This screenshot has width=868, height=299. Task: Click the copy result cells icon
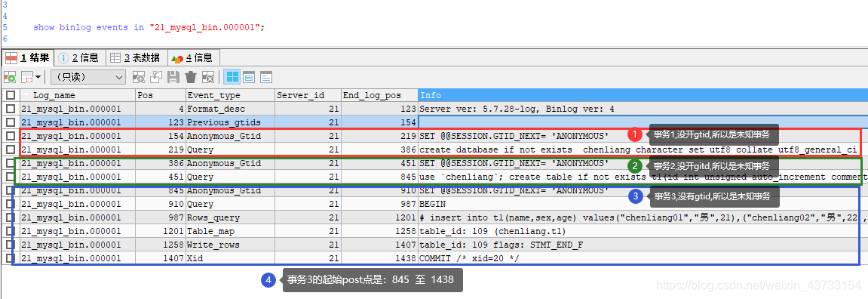tap(26, 77)
